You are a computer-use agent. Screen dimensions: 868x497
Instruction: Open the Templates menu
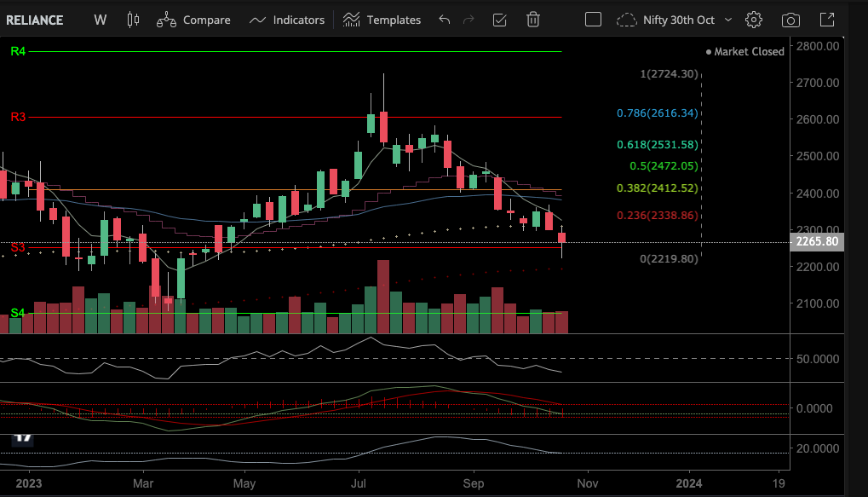382,20
